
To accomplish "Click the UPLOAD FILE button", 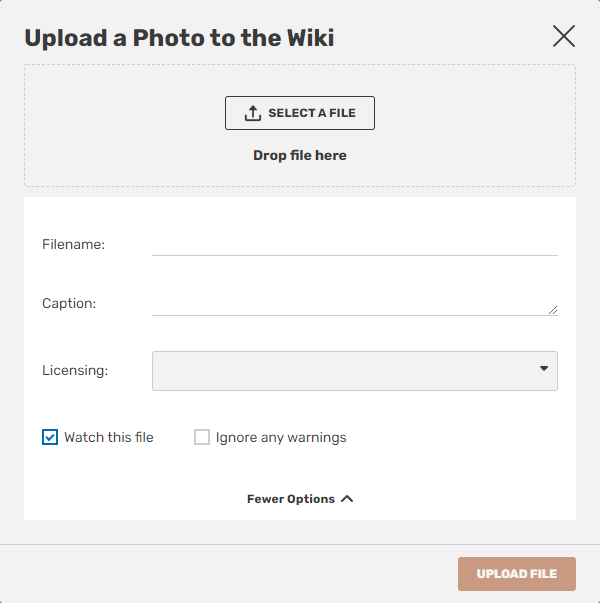I will [x=516, y=574].
